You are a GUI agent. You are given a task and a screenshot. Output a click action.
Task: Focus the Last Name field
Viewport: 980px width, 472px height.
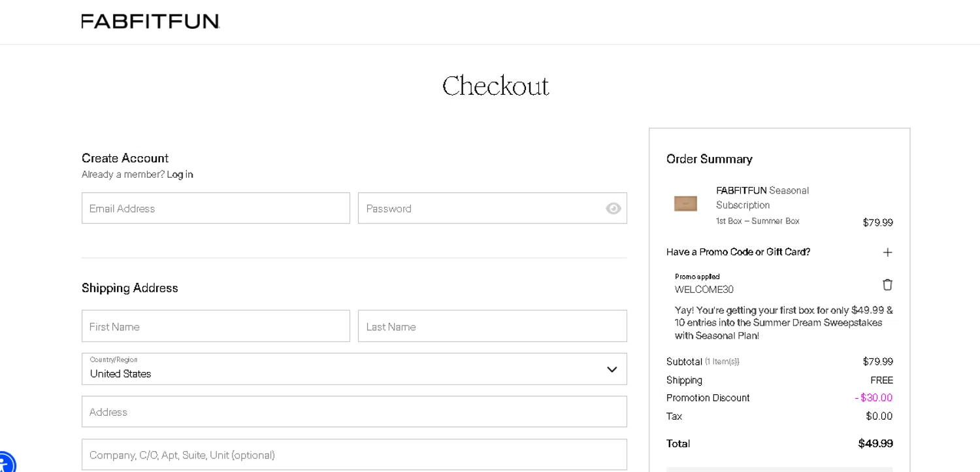(492, 326)
